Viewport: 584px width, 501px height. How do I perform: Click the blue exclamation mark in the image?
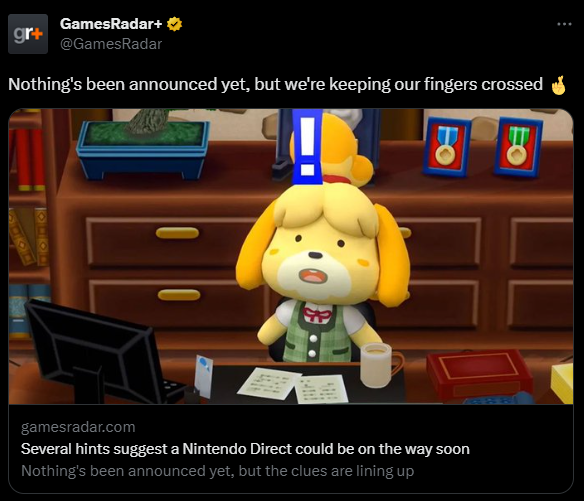[307, 146]
